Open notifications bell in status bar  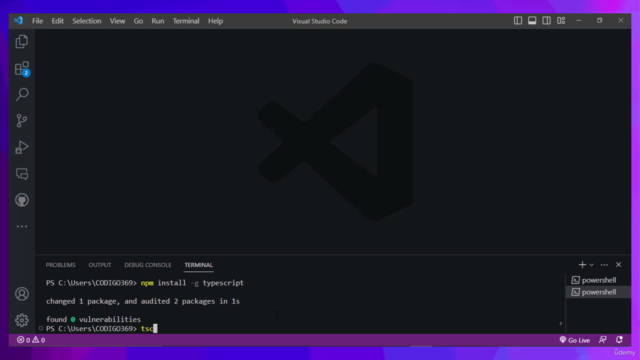point(619,340)
